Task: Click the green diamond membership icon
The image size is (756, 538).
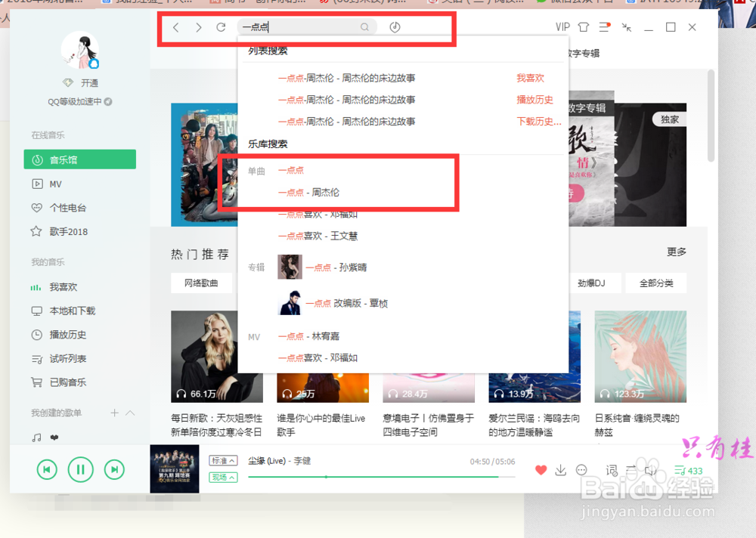Action: (x=68, y=83)
